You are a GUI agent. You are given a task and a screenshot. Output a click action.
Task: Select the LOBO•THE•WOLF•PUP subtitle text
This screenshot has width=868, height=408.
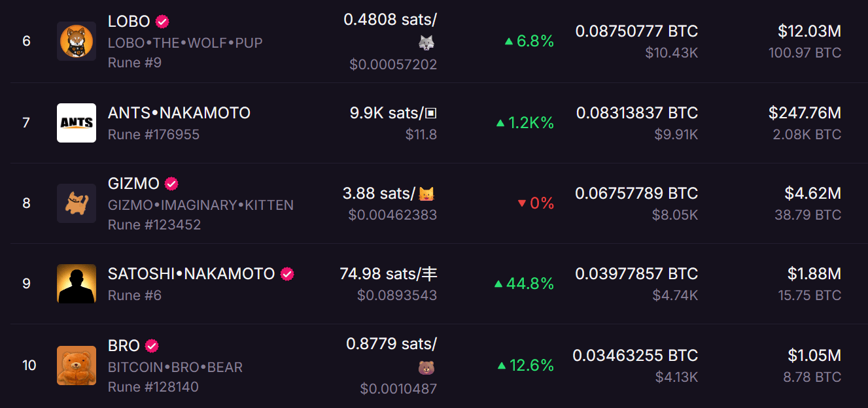tap(185, 43)
